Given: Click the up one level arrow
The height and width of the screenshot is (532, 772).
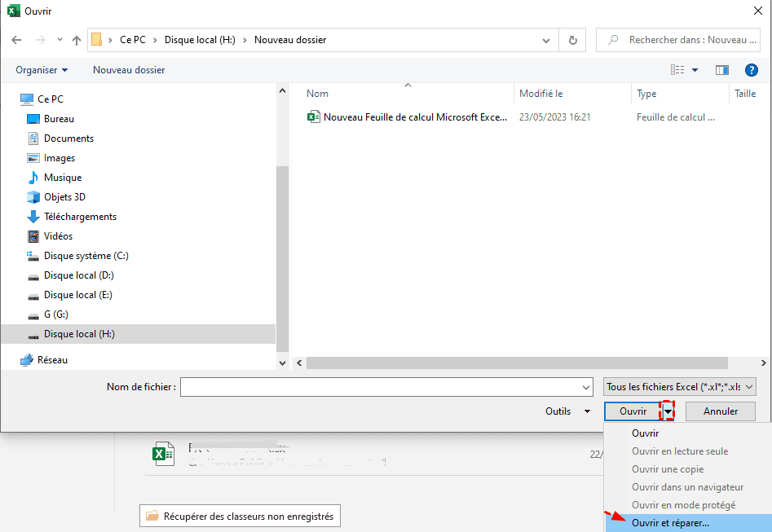Looking at the screenshot, I should 77,40.
